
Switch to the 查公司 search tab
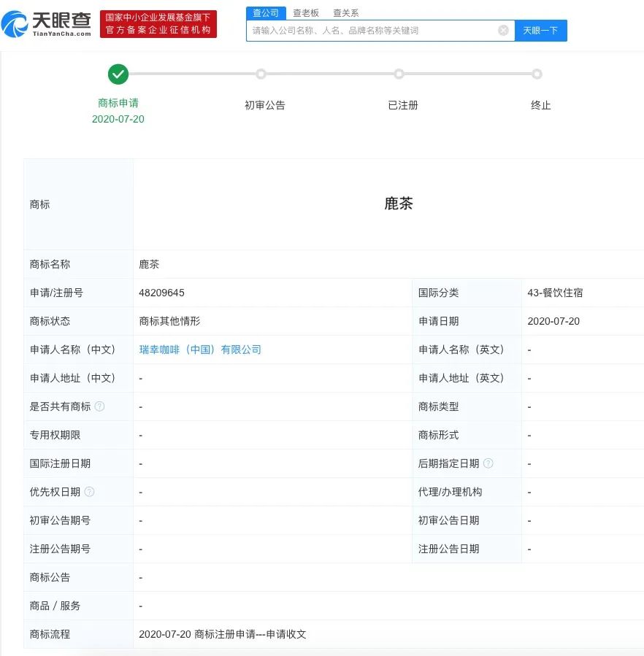point(266,13)
